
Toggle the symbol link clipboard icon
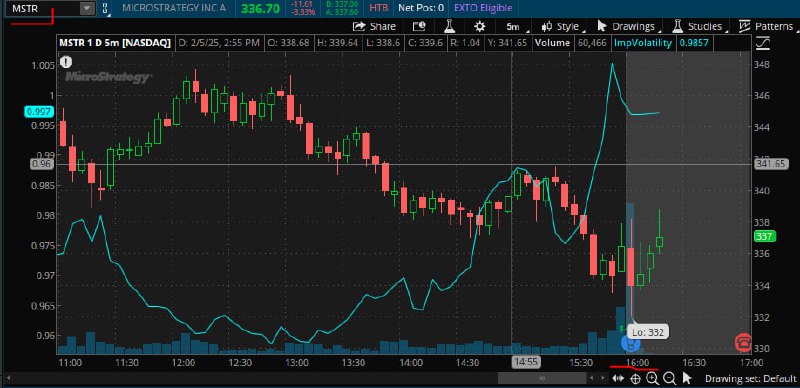pos(105,9)
